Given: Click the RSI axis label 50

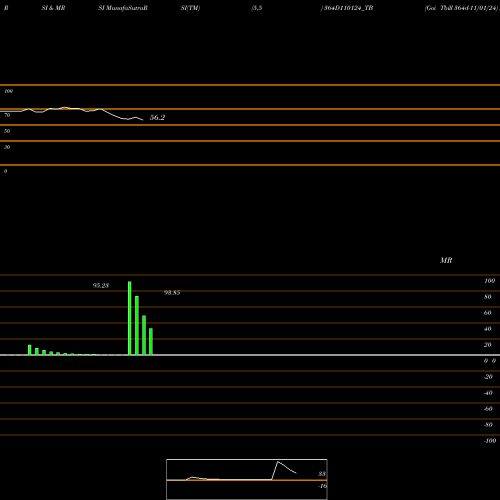Looking at the screenshot, I should tap(7, 131).
